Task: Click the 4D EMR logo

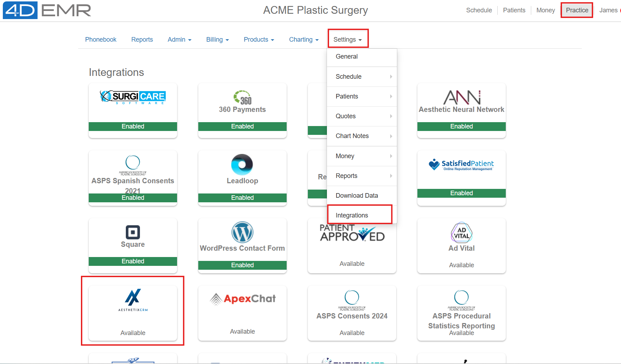Action: point(47,10)
